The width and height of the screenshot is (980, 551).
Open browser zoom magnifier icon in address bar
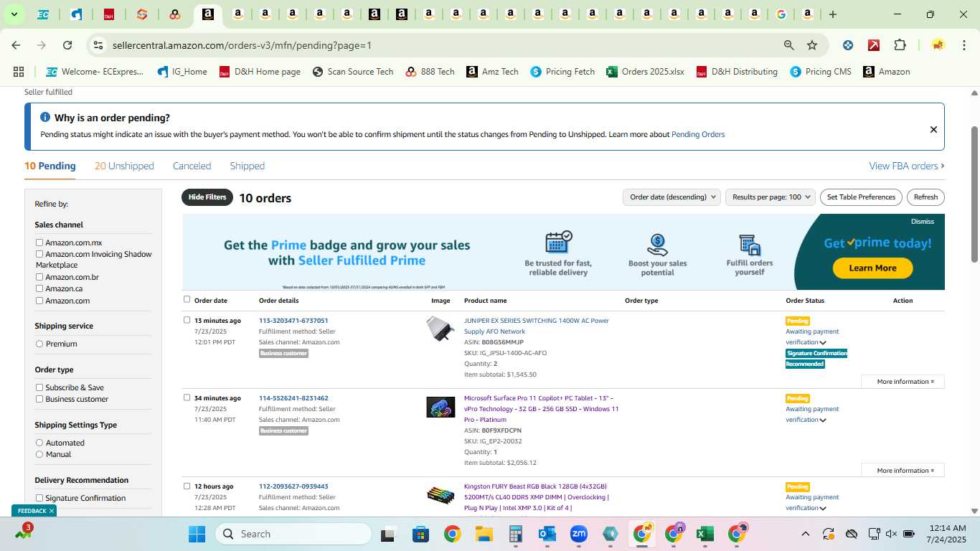(x=789, y=45)
